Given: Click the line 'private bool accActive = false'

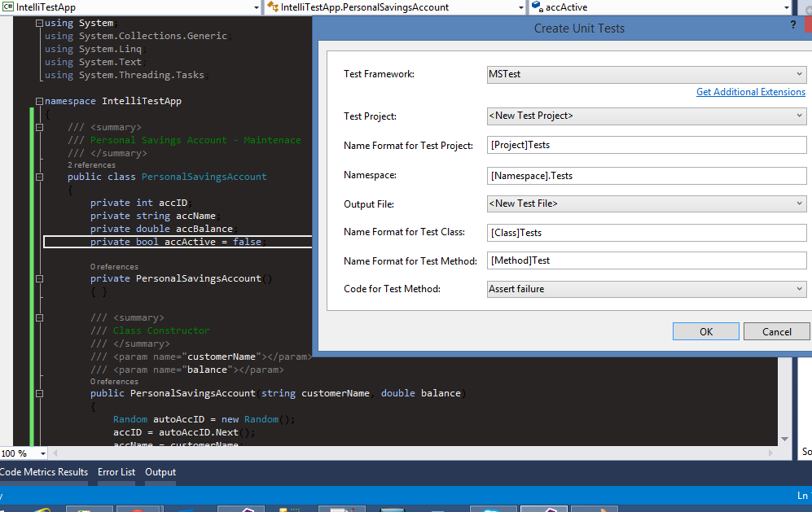Looking at the screenshot, I should (x=178, y=242).
